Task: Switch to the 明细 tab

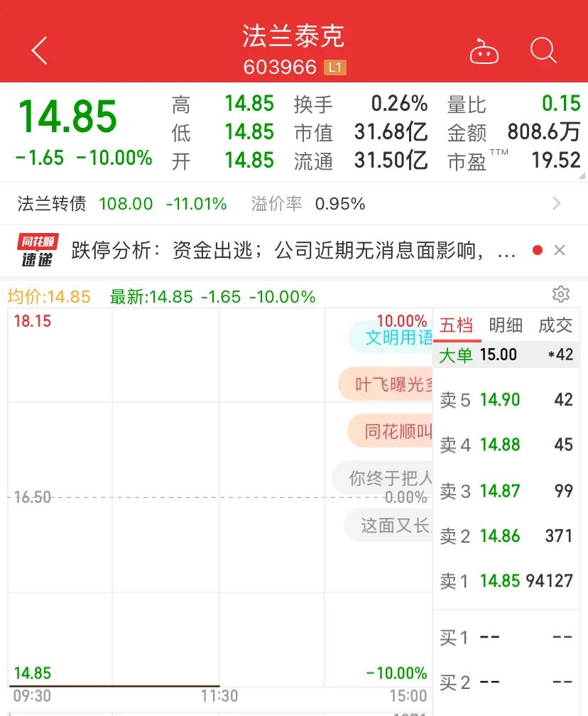Action: coord(506,325)
